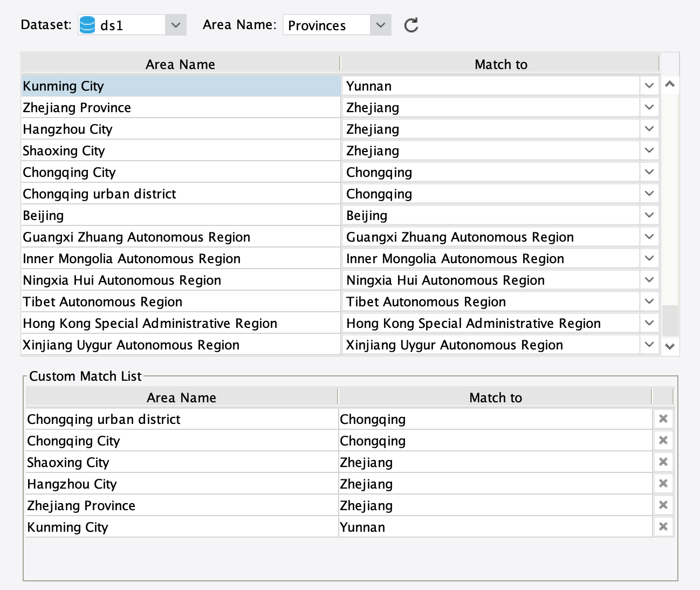Delete Shaoxing City custom match row
Image resolution: width=700 pixels, height=590 pixels.
pos(663,462)
